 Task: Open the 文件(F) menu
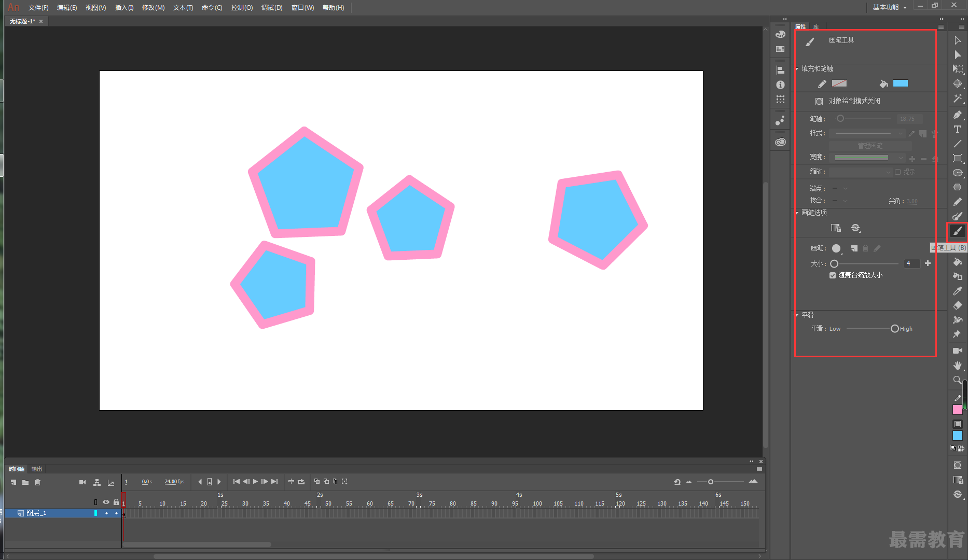coord(38,8)
